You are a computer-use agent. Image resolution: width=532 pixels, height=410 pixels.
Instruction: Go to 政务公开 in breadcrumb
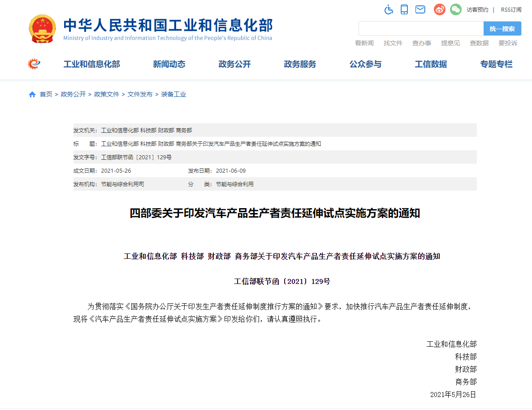[x=73, y=95]
